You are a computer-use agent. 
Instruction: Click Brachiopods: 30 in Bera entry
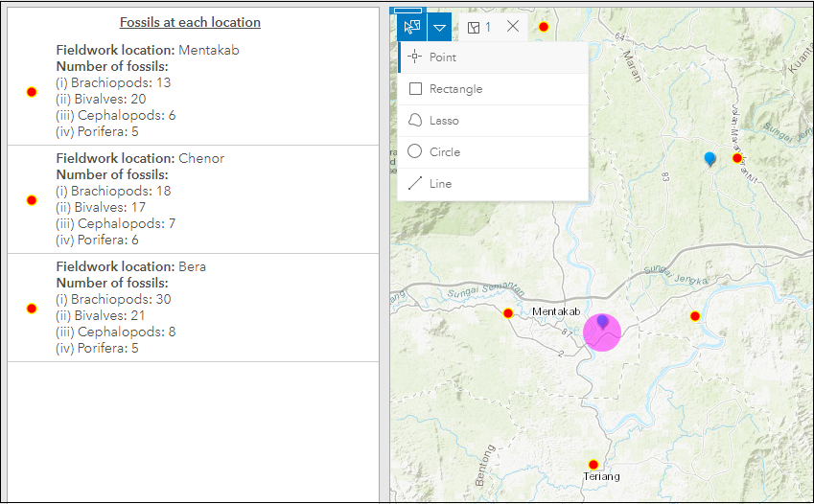click(x=113, y=299)
